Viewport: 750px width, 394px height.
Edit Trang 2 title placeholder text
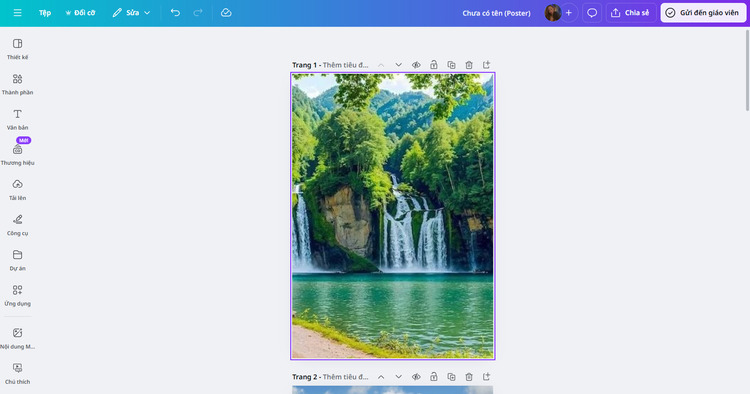pos(345,377)
